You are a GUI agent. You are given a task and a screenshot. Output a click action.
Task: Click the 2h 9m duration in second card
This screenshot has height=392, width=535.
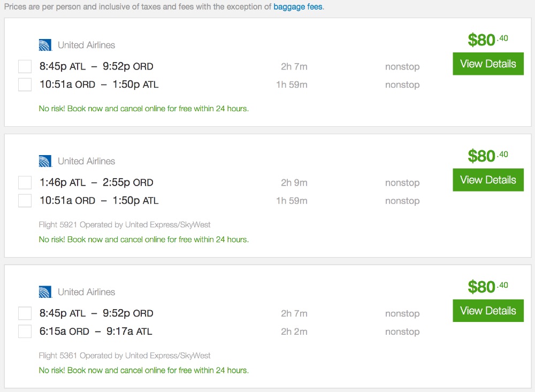pyautogui.click(x=294, y=183)
